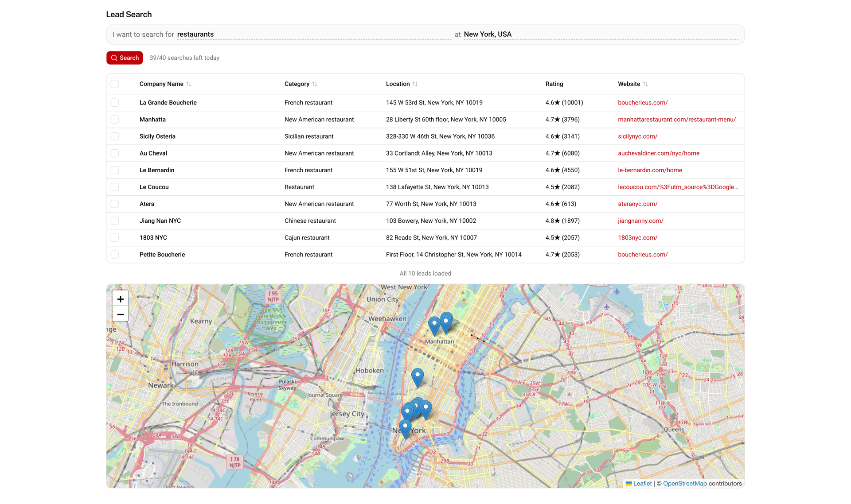
Task: Zoom in on the map with plus button
Action: point(120,299)
